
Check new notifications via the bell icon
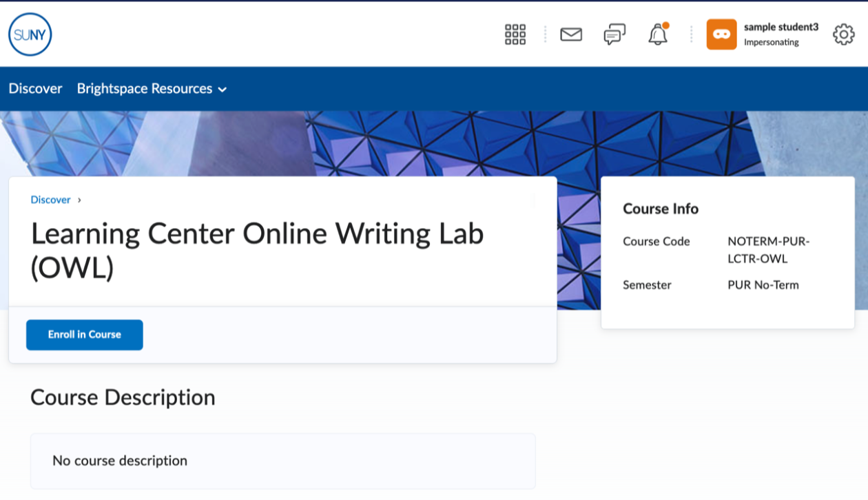657,34
